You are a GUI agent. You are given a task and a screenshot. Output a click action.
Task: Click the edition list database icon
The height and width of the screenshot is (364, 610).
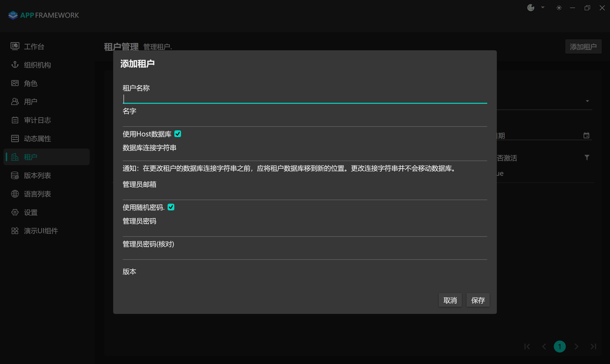(x=15, y=175)
